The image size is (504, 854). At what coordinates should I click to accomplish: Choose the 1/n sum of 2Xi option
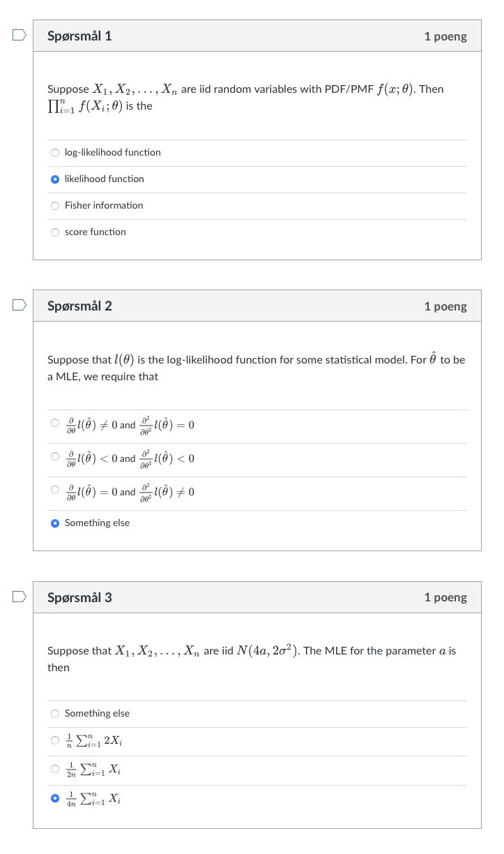pos(55,740)
